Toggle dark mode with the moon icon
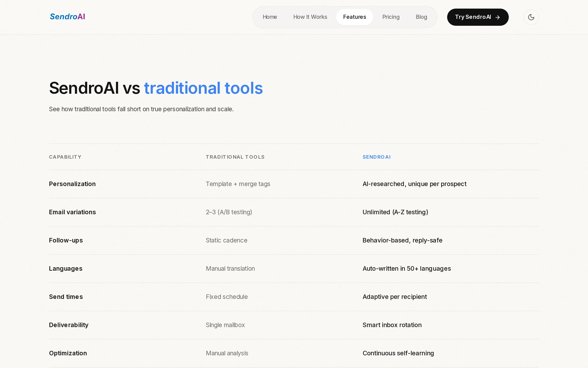The width and height of the screenshot is (588, 368). [x=531, y=17]
